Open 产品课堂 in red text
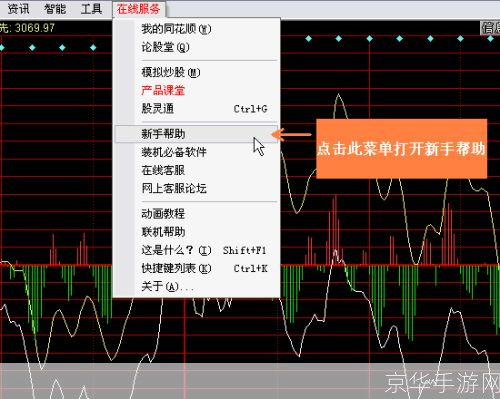 click(x=197, y=90)
